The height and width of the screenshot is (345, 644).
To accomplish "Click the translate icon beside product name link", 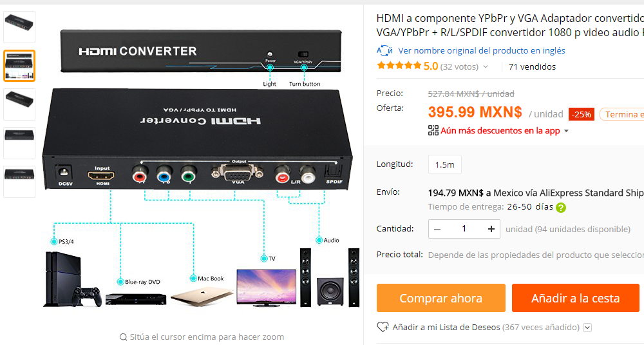I will coord(384,50).
